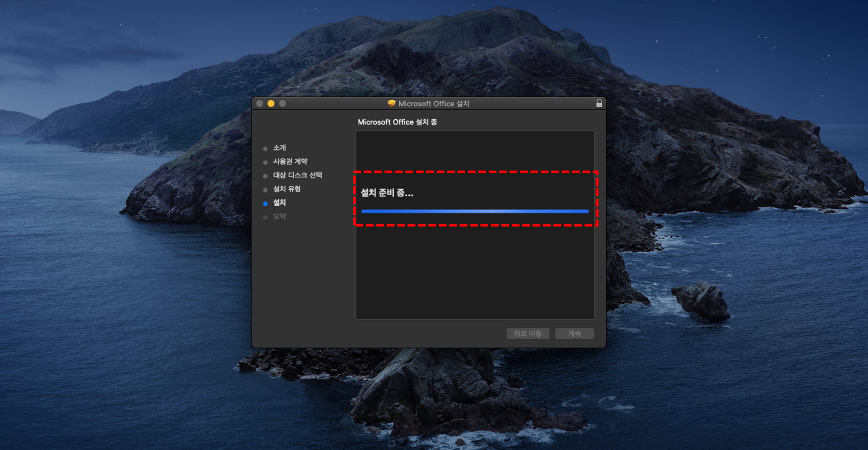Click the lock icon in the title bar
The image size is (868, 450).
[599, 103]
